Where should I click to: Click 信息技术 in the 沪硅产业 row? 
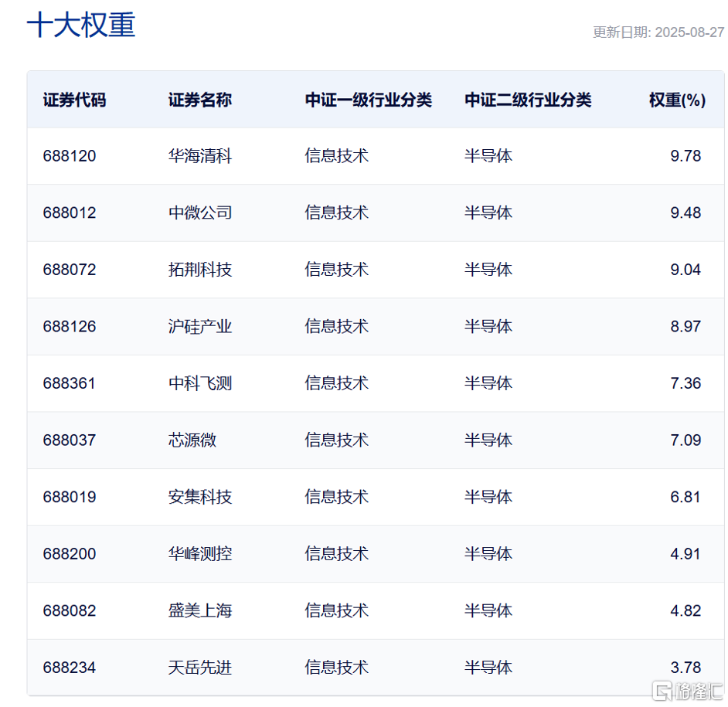[337, 326]
